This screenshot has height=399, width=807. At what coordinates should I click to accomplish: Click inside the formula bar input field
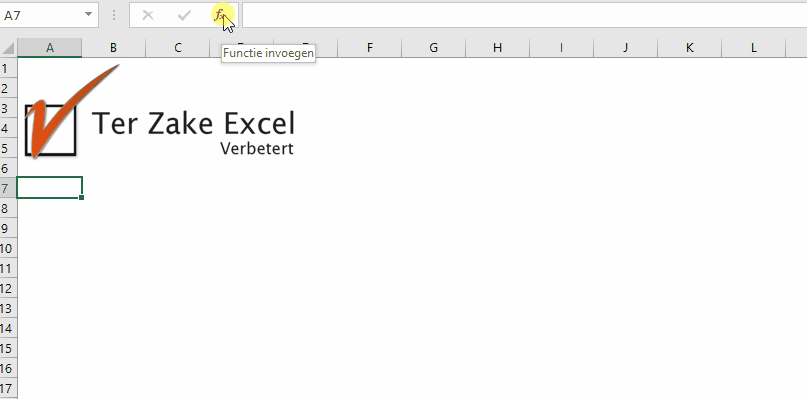click(x=524, y=15)
